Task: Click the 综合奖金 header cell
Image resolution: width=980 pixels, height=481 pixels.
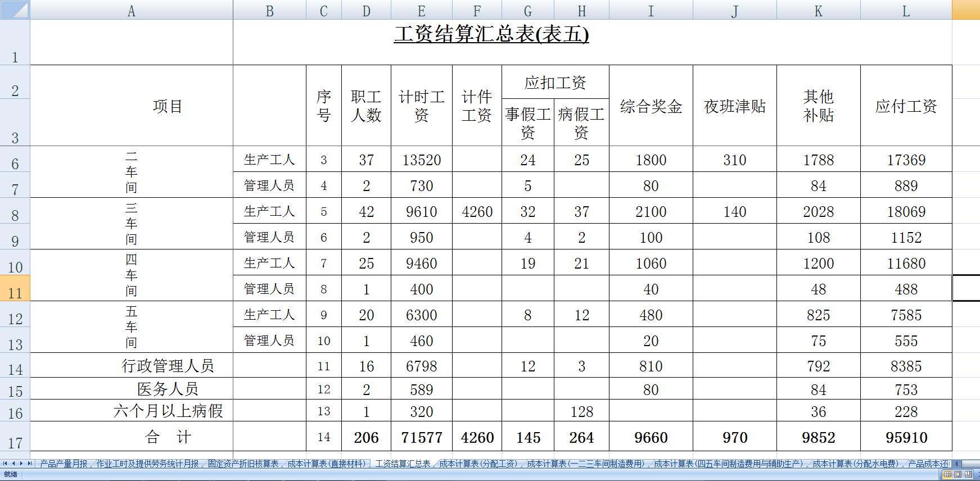Action: (651, 106)
